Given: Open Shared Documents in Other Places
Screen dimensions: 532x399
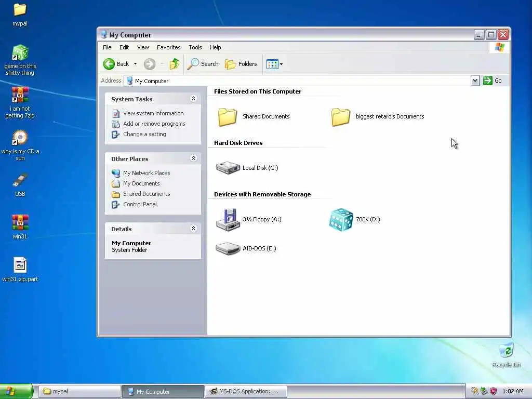Looking at the screenshot, I should click(x=147, y=194).
